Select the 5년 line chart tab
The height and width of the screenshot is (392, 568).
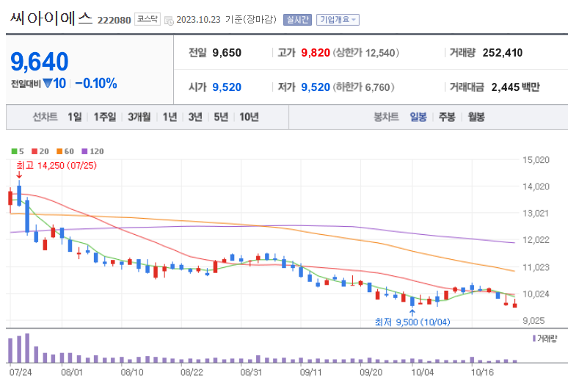[221, 117]
